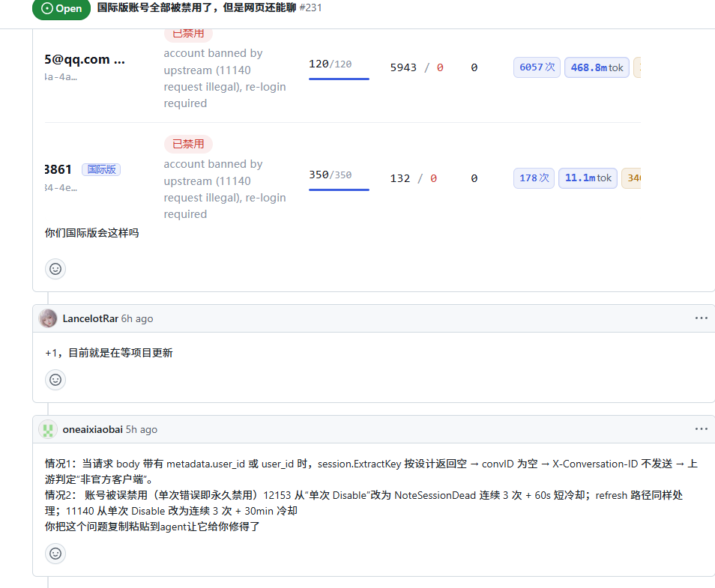The height and width of the screenshot is (588, 715).
Task: Click the 已禁用 badge in the 3861 row
Action: pyautogui.click(x=188, y=144)
